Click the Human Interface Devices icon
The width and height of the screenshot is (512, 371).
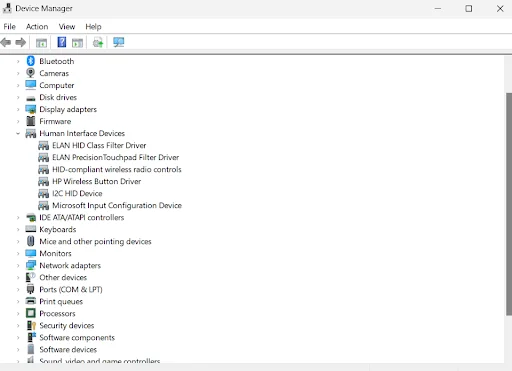click(x=31, y=133)
